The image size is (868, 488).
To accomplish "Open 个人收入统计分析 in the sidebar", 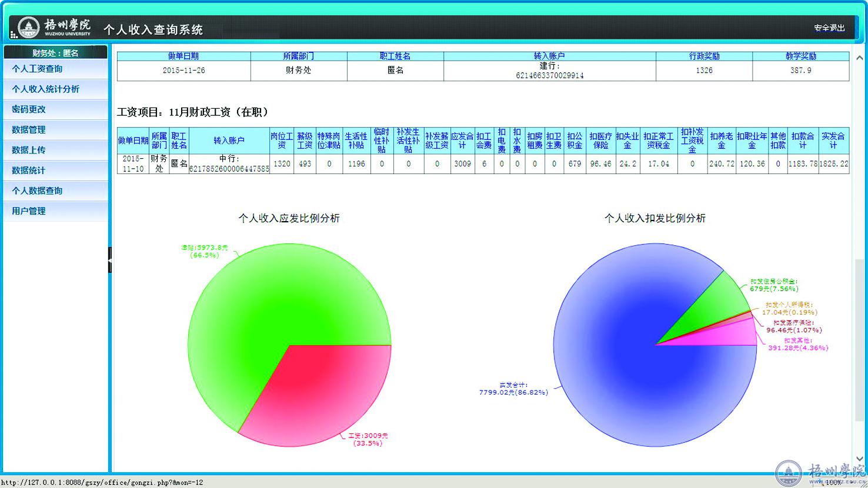I will (x=45, y=89).
